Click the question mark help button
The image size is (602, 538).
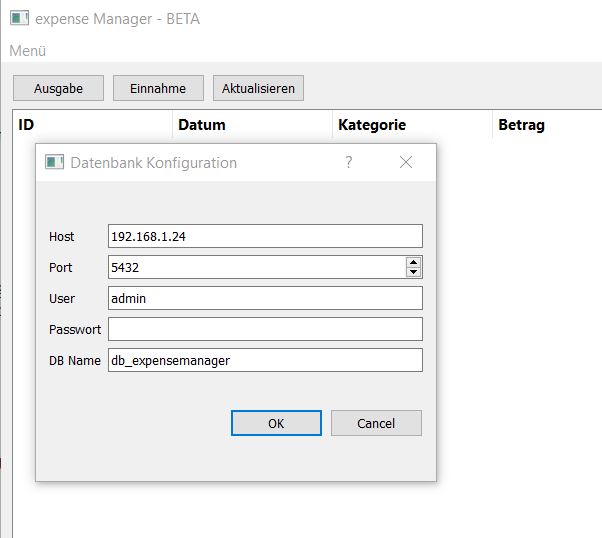click(349, 162)
